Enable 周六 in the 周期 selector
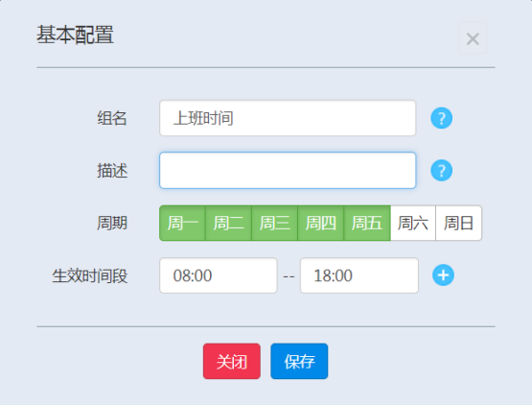 coord(413,224)
